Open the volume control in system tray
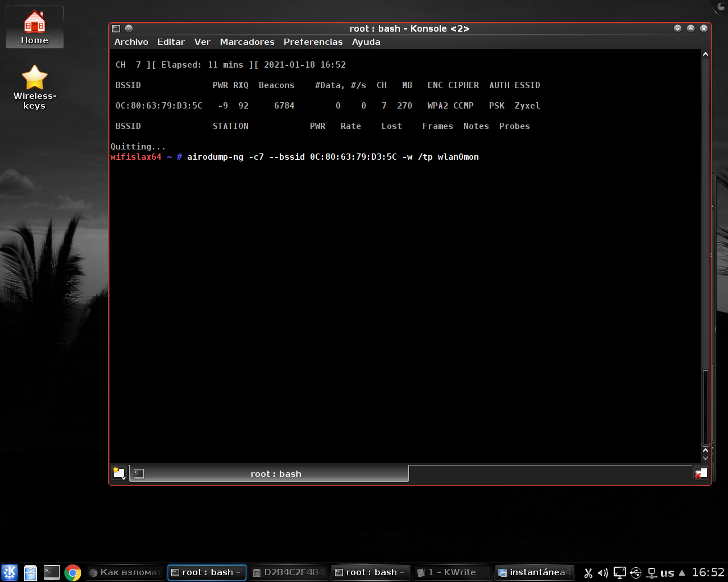This screenshot has height=582, width=728. (603, 573)
